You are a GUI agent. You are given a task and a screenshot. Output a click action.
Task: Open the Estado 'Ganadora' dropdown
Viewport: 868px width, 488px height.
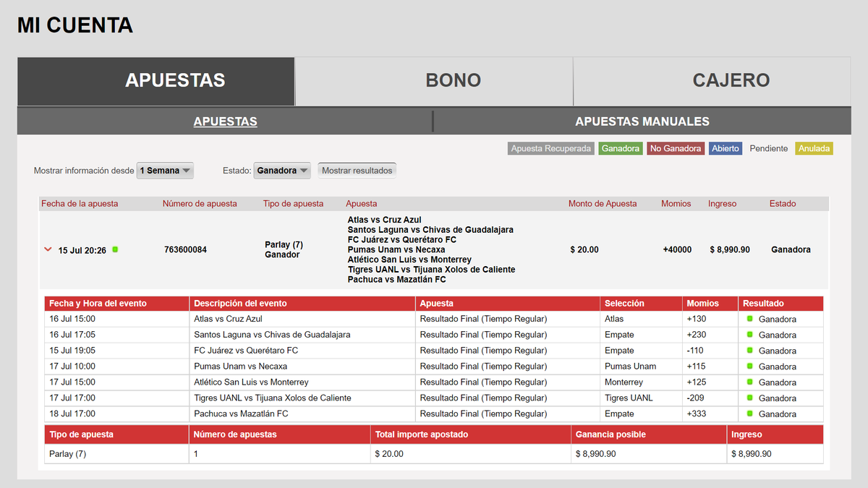click(x=282, y=171)
